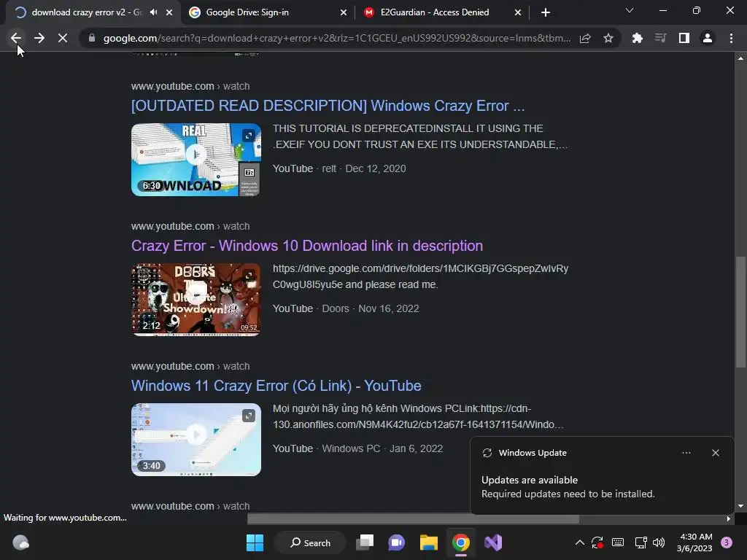747x560 pixels.
Task: Click the scroll down arrow of page
Action: tap(740, 506)
